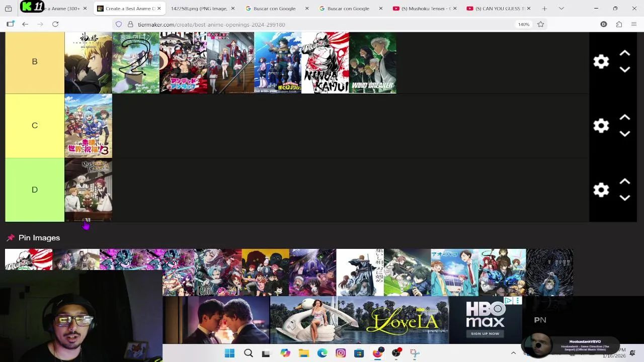The image size is (644, 362).
Task: Select My Hero Academia poster in B tier
Action: 278,63
